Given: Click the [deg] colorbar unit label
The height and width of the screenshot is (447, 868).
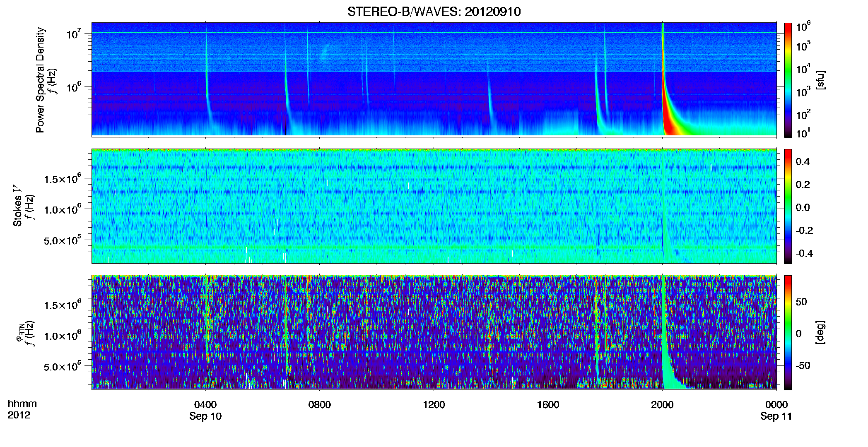Looking at the screenshot, I should 820,332.
